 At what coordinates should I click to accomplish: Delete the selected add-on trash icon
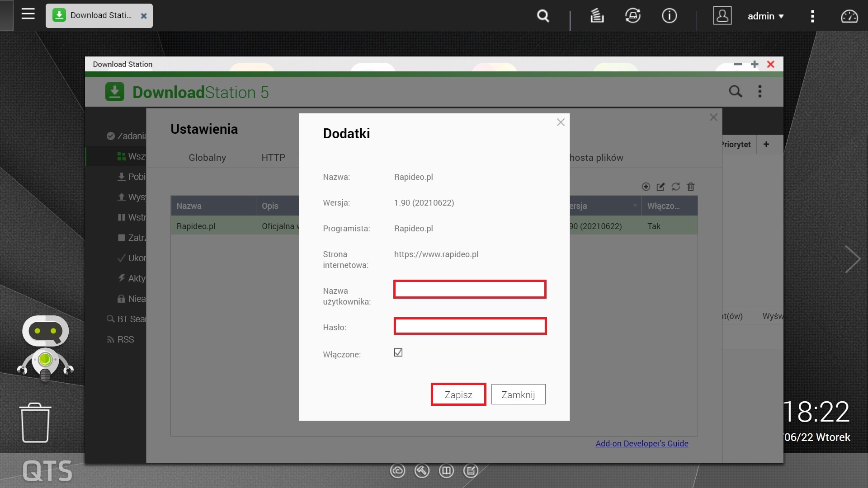(x=691, y=187)
